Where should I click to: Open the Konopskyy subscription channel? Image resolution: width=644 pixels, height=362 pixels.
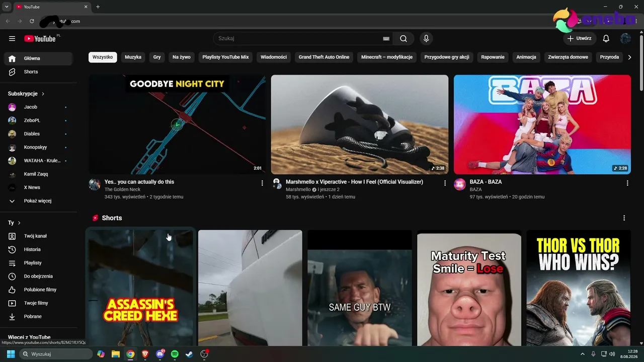point(38,147)
